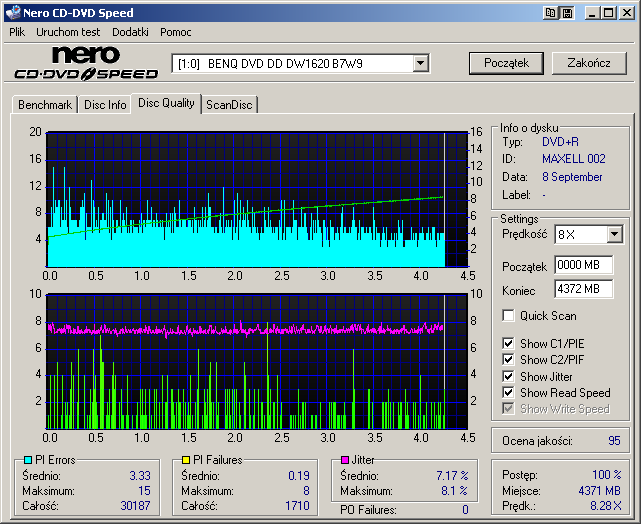Viewport: 641px width, 524px height.
Task: Click the Początek start button
Action: [506, 63]
